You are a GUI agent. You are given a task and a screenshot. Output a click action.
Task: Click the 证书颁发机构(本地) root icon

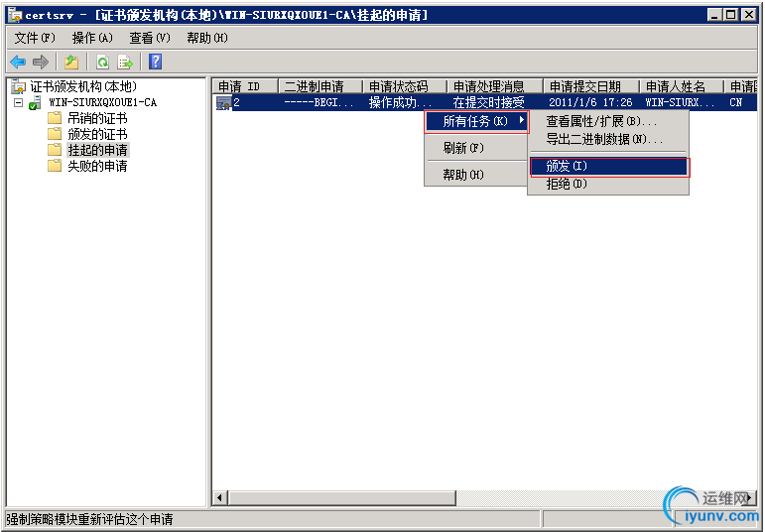pyautogui.click(x=19, y=87)
